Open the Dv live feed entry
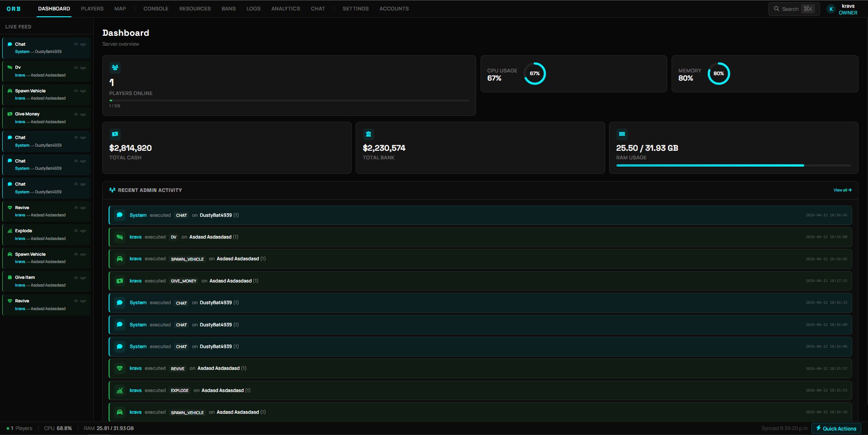Image resolution: width=868 pixels, height=435 pixels. click(47, 71)
